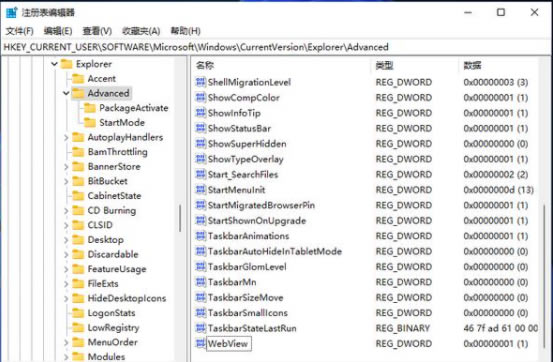This screenshot has height=362, width=553.
Task: Expand the FeatureUsage key
Action: click(66, 269)
